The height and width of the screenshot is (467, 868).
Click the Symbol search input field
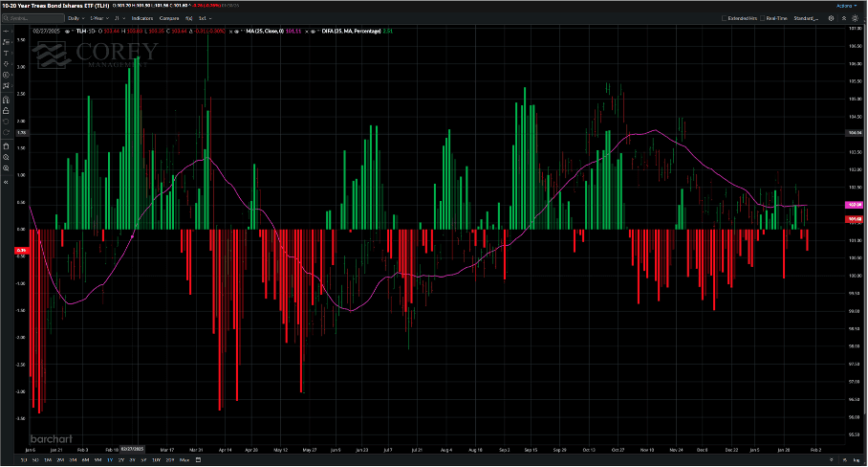click(x=33, y=18)
